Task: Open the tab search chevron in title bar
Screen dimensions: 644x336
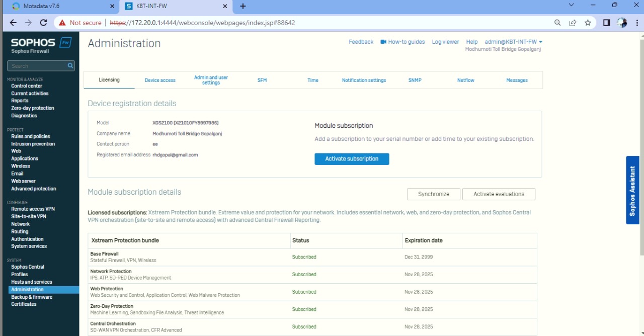Action: coord(571,5)
